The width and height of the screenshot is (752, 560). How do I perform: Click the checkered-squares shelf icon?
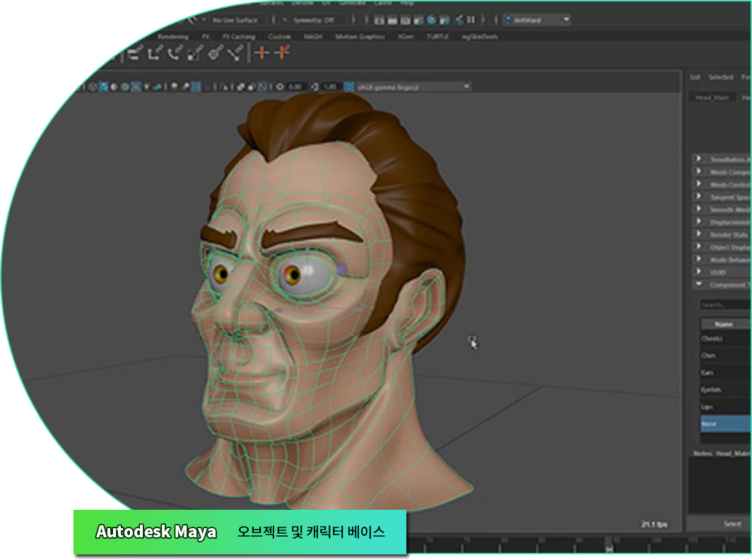click(x=195, y=53)
